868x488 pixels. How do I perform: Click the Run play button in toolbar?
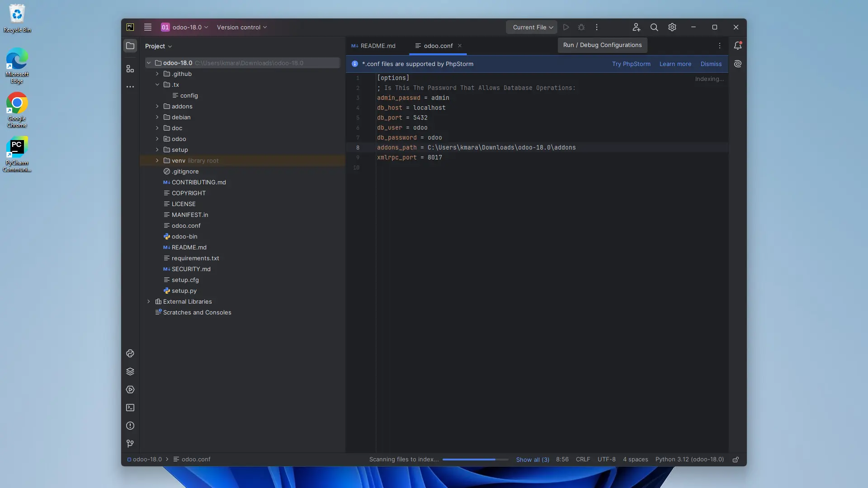coord(566,27)
